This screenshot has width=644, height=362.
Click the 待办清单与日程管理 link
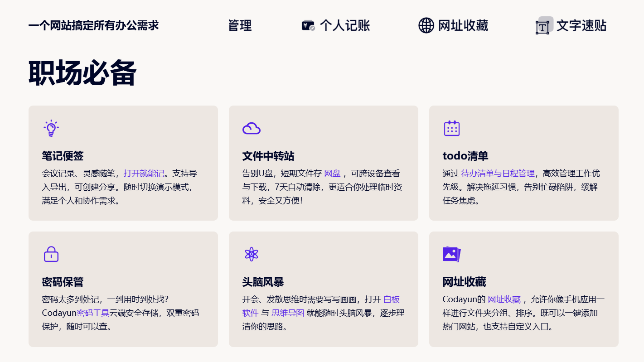tap(498, 174)
